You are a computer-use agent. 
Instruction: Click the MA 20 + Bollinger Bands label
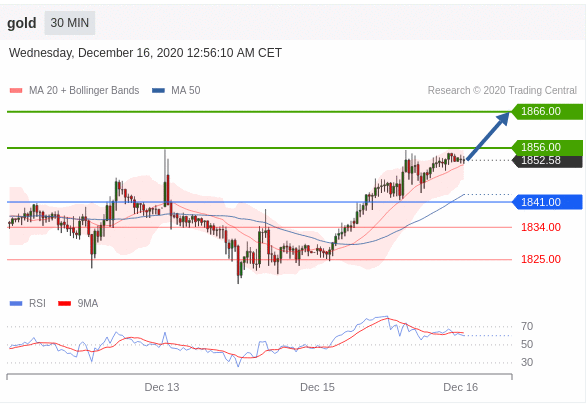click(x=84, y=90)
